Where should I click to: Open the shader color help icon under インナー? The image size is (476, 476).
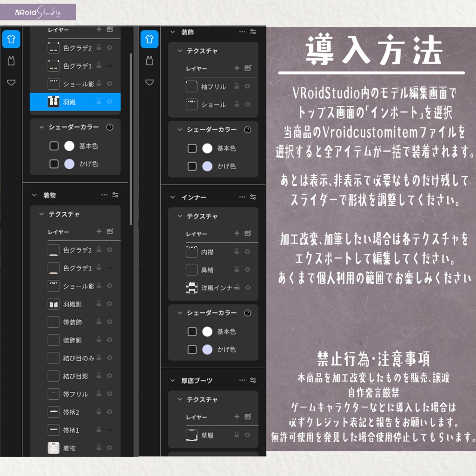(x=248, y=313)
